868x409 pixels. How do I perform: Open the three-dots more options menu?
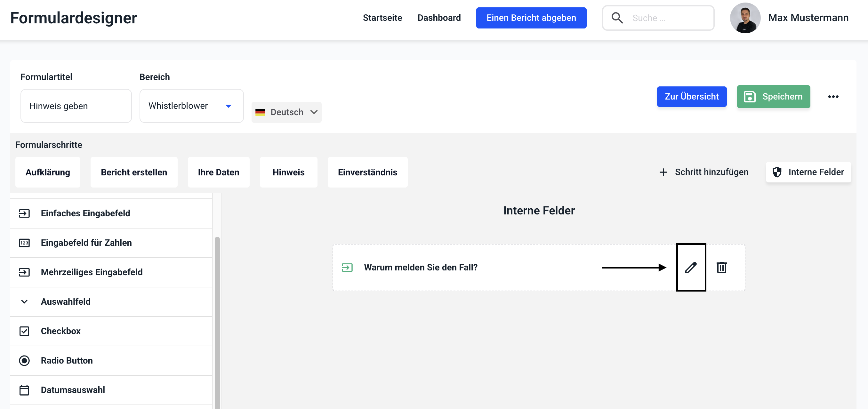coord(833,97)
